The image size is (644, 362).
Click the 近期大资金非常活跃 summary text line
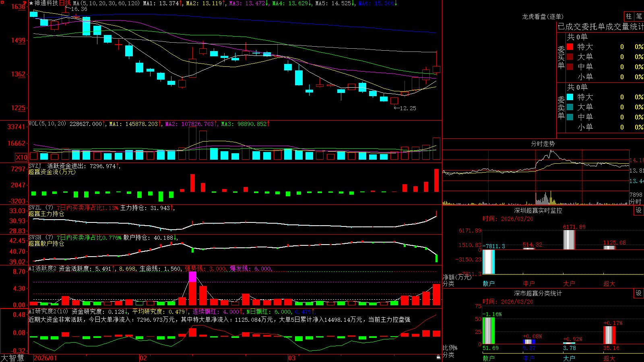(x=219, y=319)
